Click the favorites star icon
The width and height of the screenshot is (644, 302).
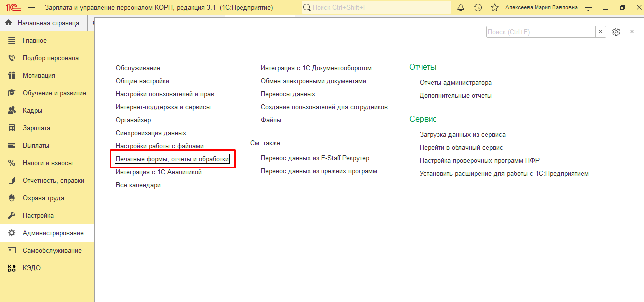click(x=494, y=8)
